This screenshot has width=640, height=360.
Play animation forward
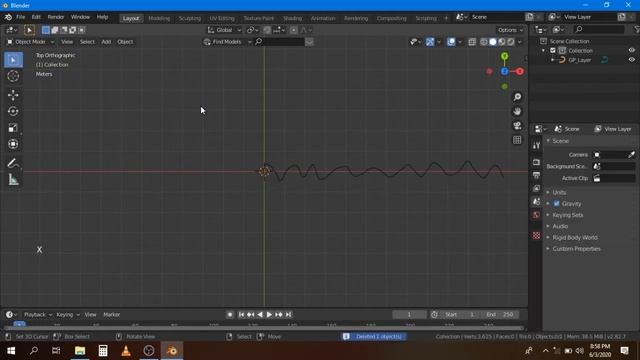(269, 314)
